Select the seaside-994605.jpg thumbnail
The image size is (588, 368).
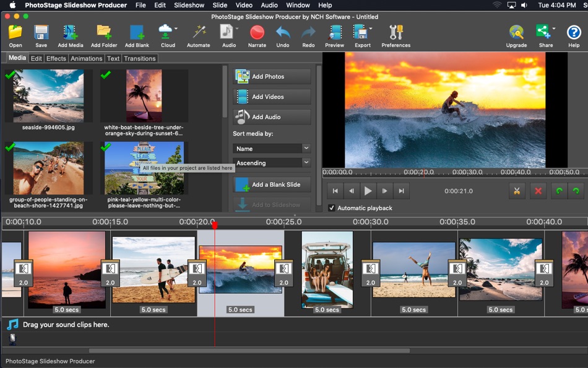click(48, 96)
